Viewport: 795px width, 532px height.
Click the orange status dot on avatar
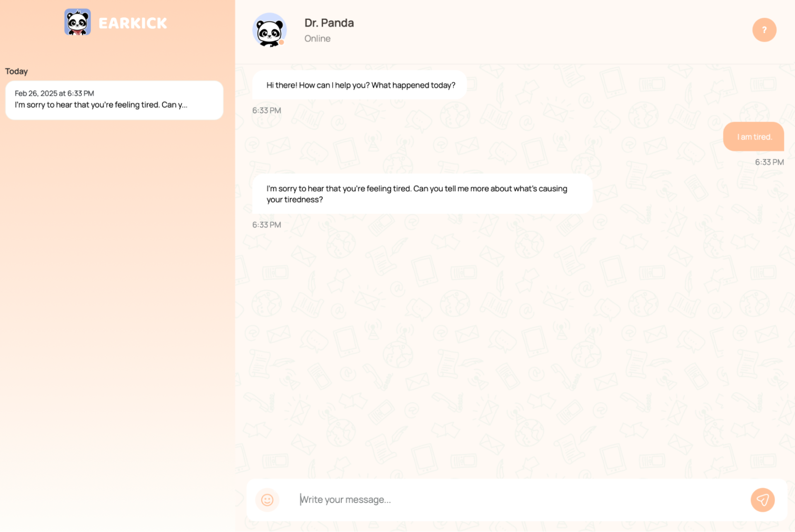(282, 42)
